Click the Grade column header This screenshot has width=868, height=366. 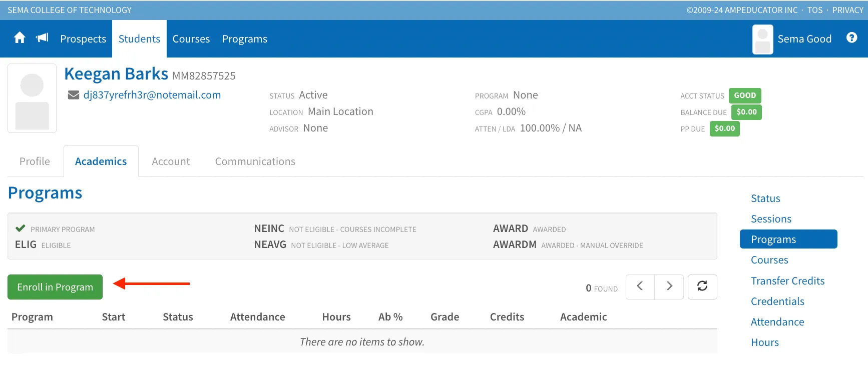[445, 317]
